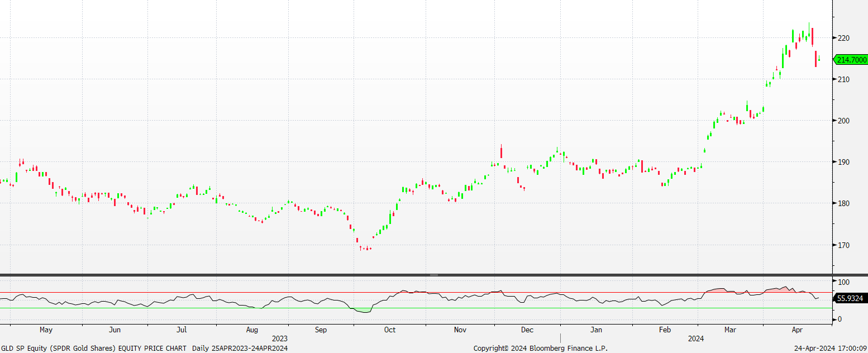Click the Dec month label on the time axis
The width and height of the screenshot is (868, 353).
(528, 330)
